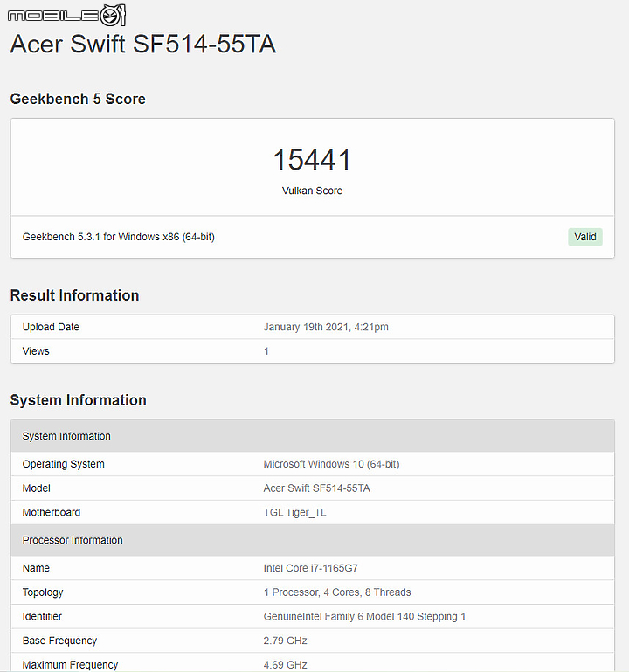
Task: Click the gray System Information table header
Action: coord(313,436)
